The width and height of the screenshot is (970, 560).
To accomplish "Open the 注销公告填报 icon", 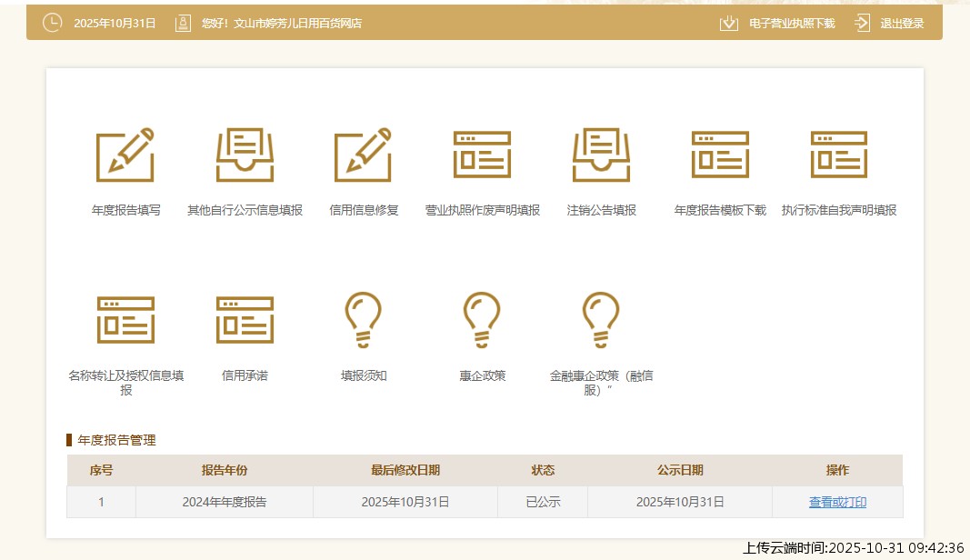I will click(x=601, y=155).
